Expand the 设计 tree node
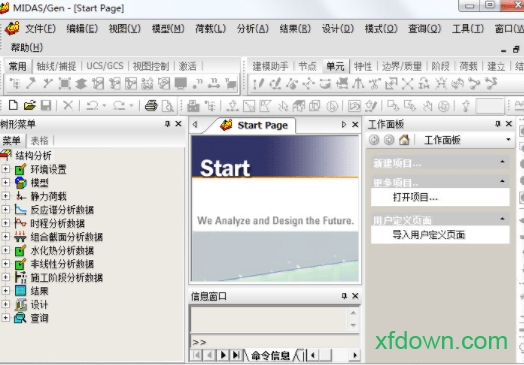Viewport: 524px width, 365px height. coord(5,304)
